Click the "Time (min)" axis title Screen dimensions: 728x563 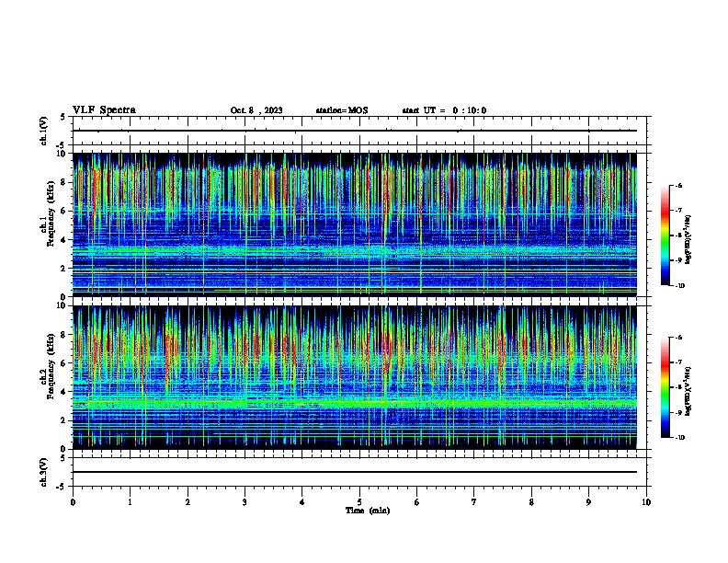pos(368,511)
